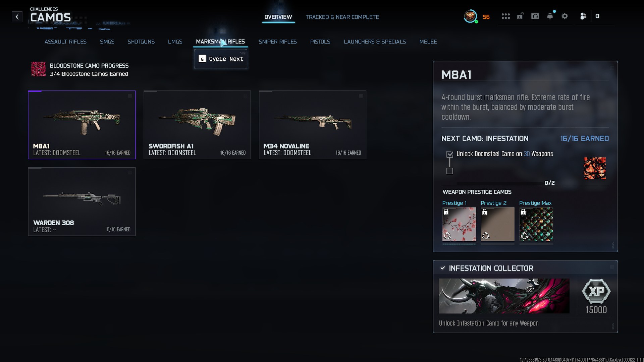This screenshot has height=362, width=644.
Task: Click the track icon on Prestige 1 camo
Action: [x=447, y=236]
